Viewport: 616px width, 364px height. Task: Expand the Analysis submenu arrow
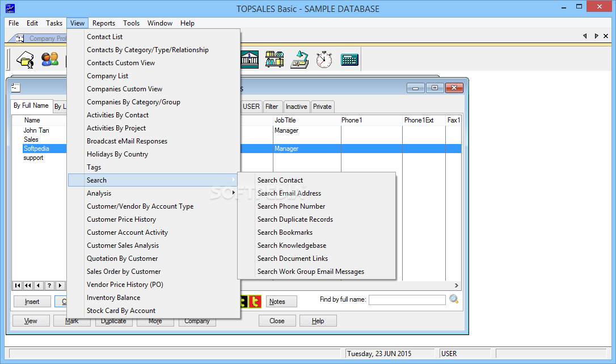233,192
